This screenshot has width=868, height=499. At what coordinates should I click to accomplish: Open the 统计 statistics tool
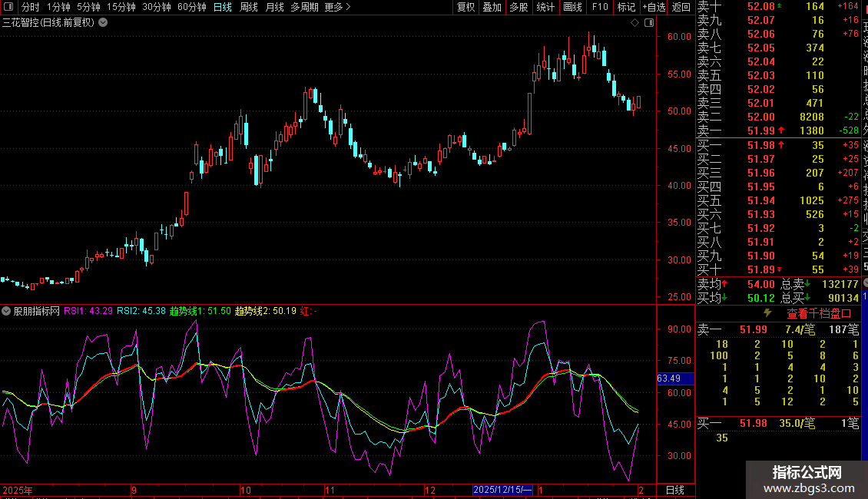click(x=545, y=7)
